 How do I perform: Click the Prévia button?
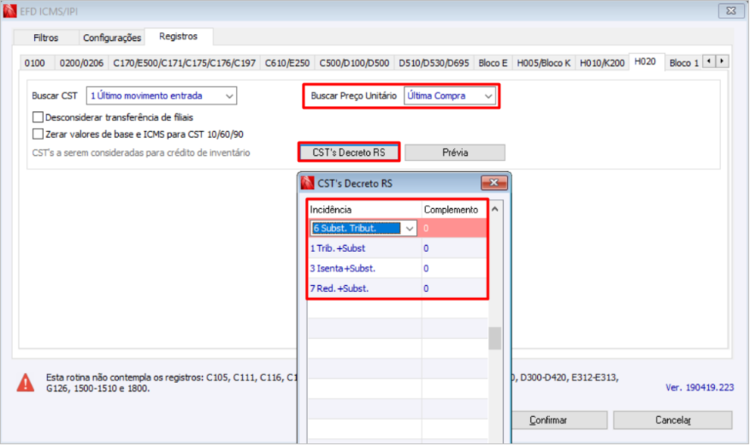[x=455, y=153]
